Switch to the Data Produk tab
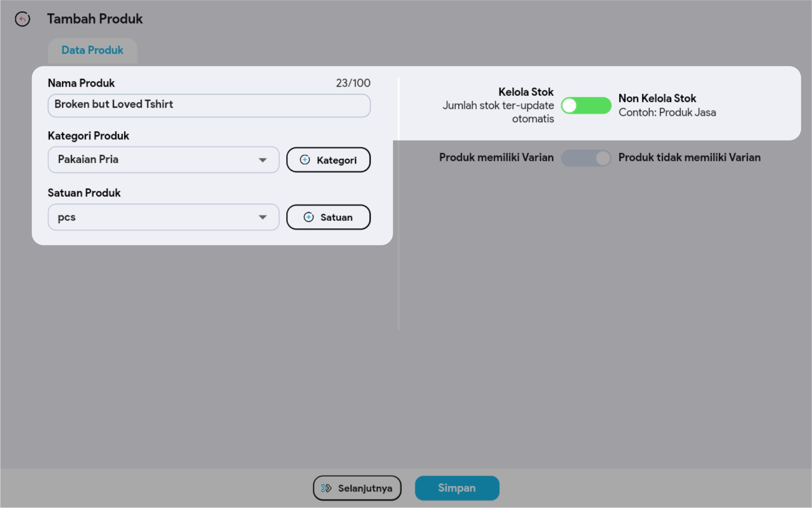 (x=93, y=50)
